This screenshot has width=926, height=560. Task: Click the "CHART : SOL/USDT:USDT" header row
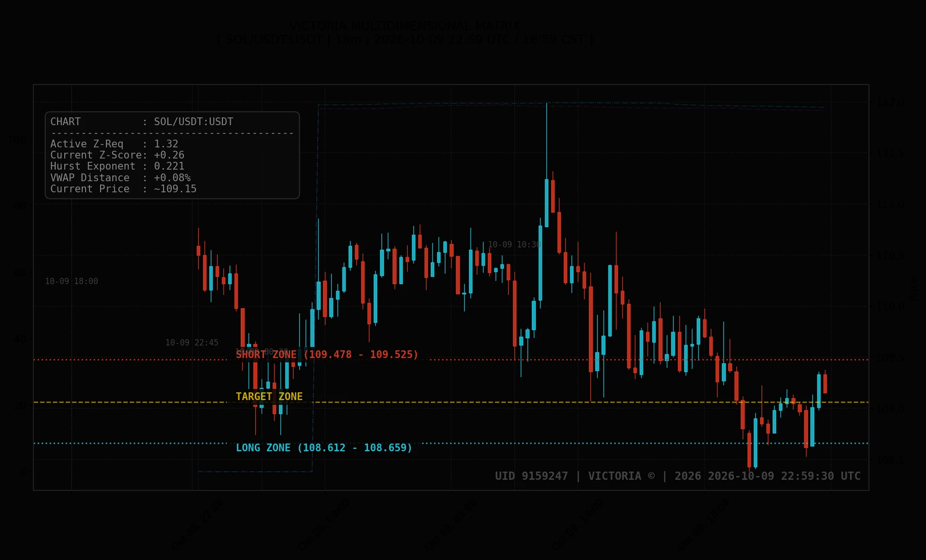[142, 122]
